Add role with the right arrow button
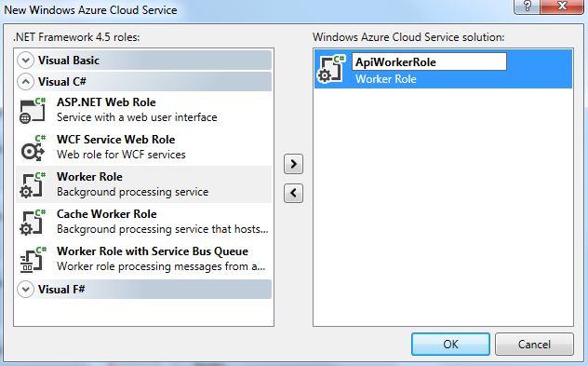Screen dimensions: 588x366 (x=294, y=164)
